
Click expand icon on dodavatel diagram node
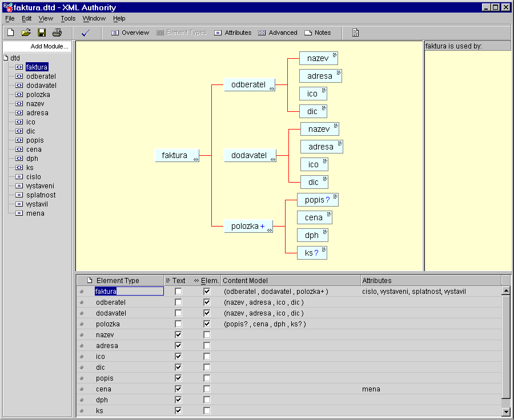(x=273, y=159)
